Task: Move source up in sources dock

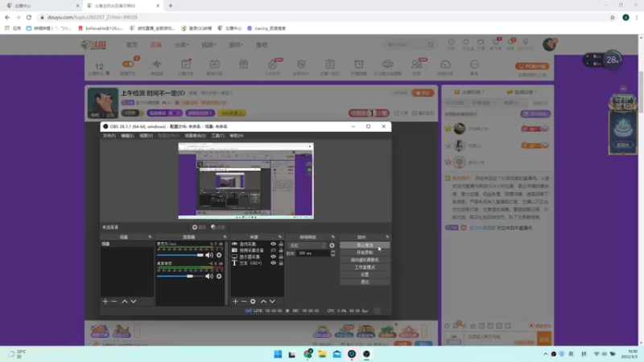Action: tap(263, 301)
